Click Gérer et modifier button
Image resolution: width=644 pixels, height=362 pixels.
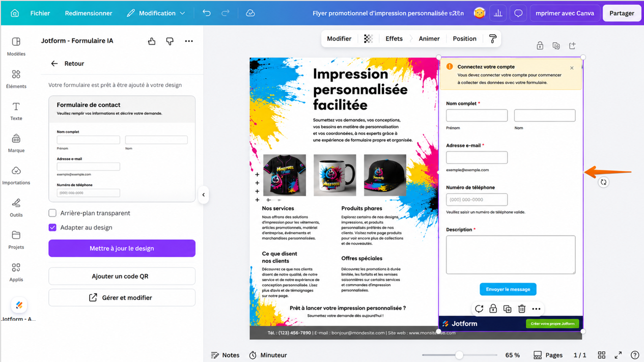pos(122,297)
